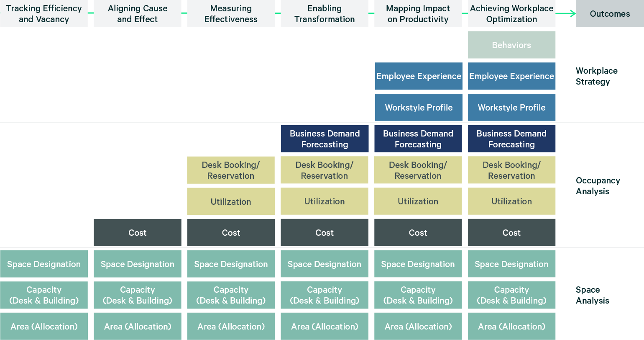The height and width of the screenshot is (340, 644).
Task: Click Utilization under Mapping Impact on Productivity
Action: click(418, 201)
